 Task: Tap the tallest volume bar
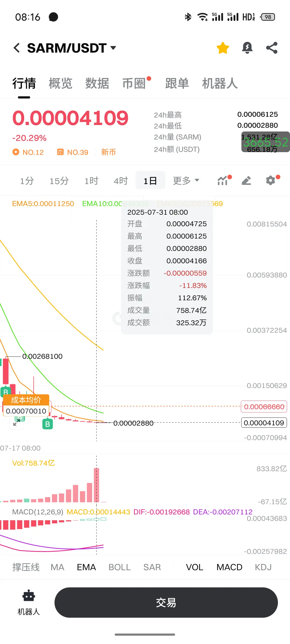coord(96,485)
